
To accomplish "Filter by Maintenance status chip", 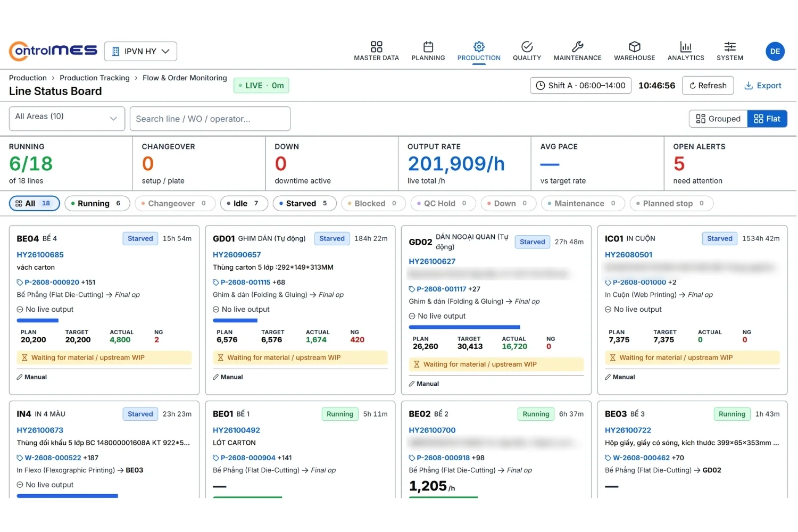I will pos(583,203).
